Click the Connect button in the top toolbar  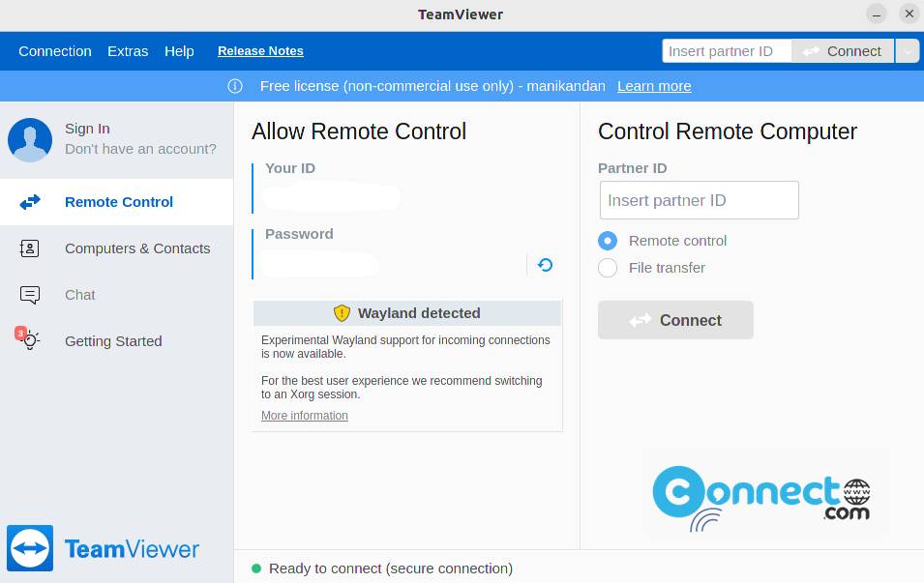pyautogui.click(x=843, y=51)
